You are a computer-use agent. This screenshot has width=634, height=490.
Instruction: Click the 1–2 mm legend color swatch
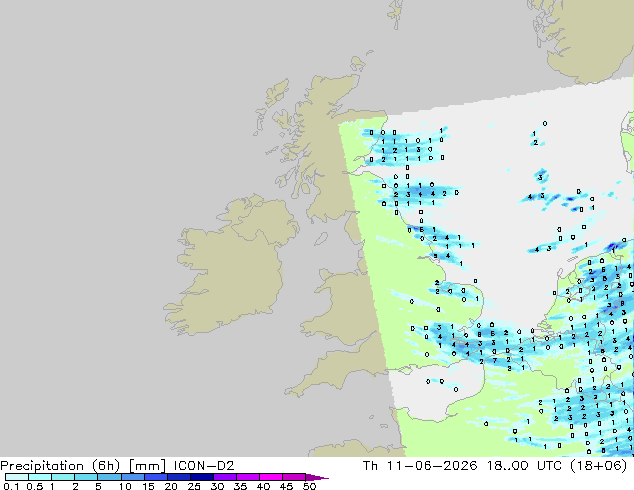pyautogui.click(x=63, y=477)
